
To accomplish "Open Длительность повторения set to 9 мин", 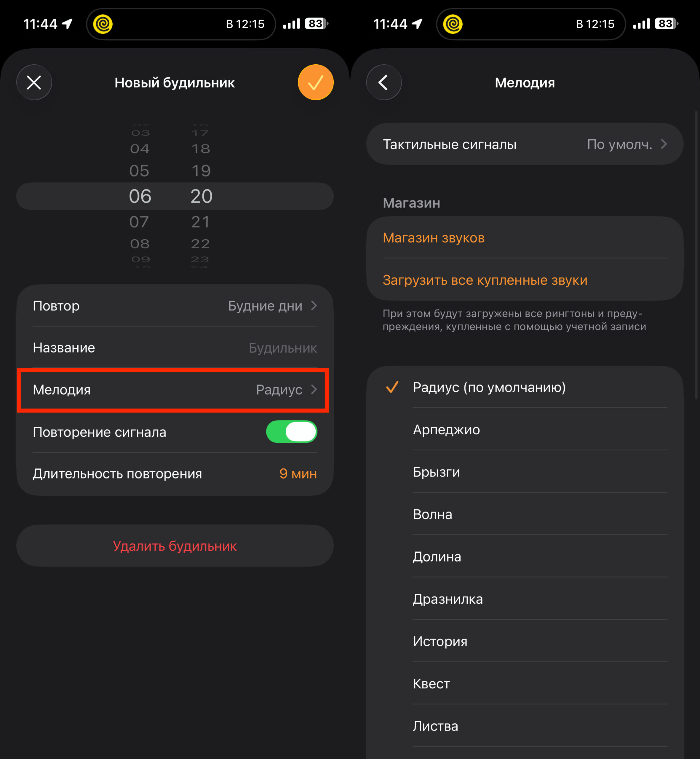I will point(175,474).
